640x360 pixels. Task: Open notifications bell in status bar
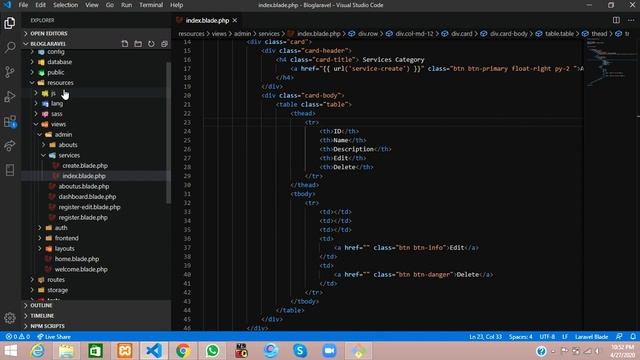pyautogui.click(x=633, y=337)
